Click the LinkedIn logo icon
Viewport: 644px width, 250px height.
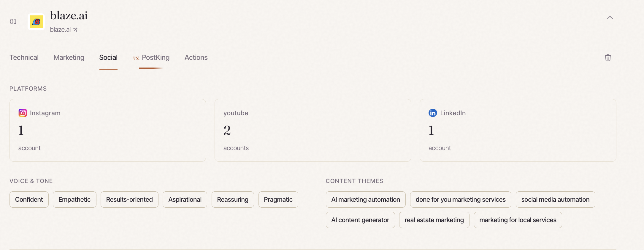point(433,113)
